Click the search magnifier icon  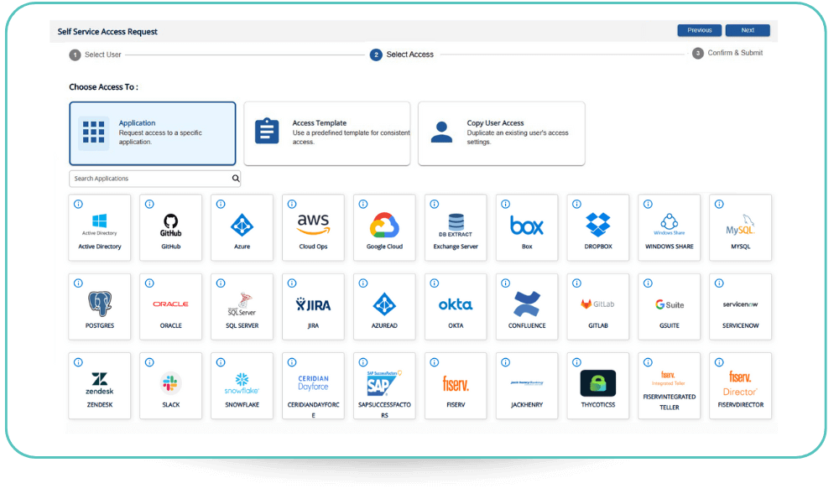click(235, 179)
